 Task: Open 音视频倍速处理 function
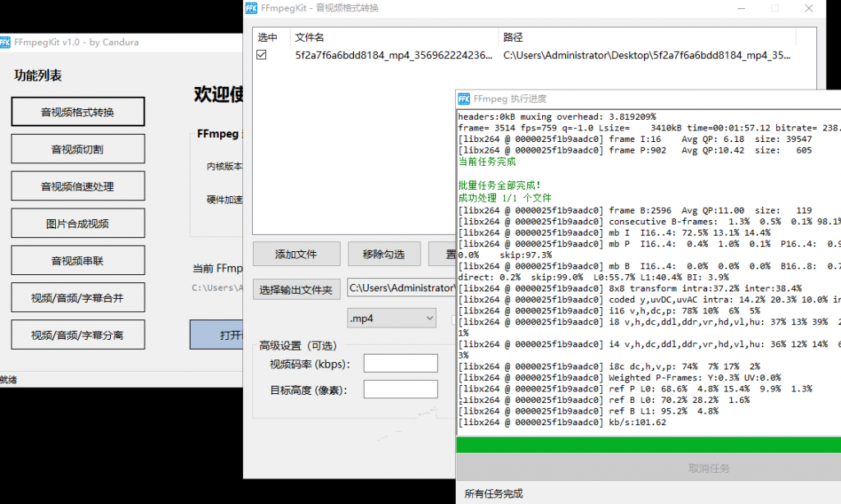pos(78,186)
